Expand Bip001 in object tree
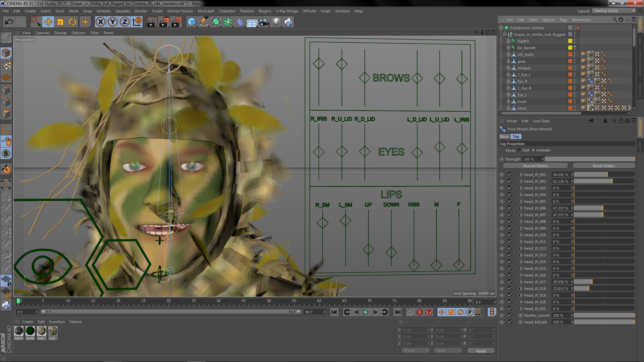The image size is (644, 362). coord(508,41)
